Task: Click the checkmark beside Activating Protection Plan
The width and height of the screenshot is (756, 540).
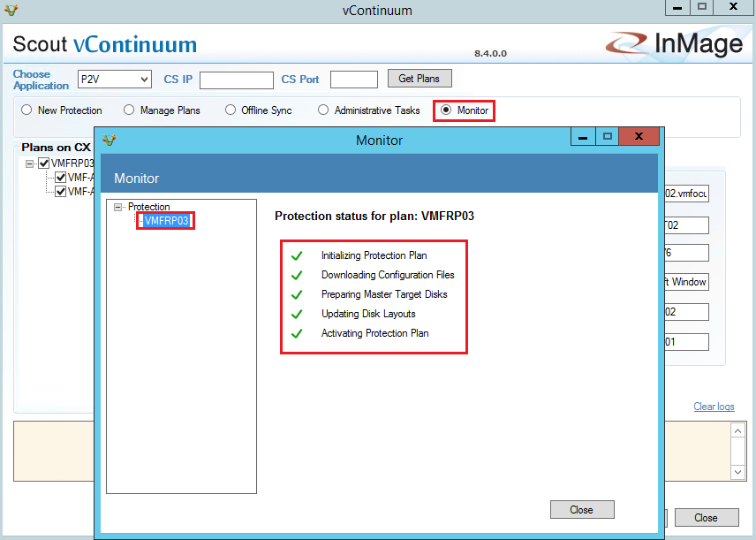Action: tap(297, 333)
